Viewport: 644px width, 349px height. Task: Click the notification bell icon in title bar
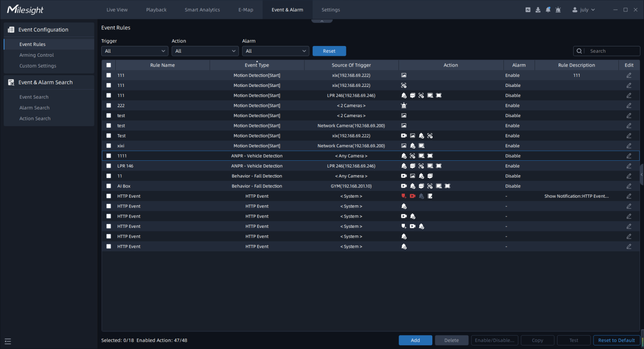pos(548,10)
